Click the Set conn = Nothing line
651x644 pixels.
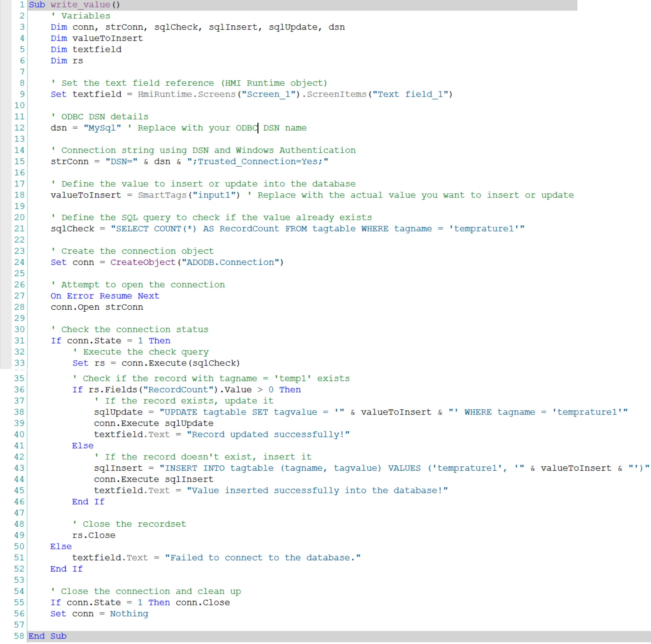pos(99,614)
